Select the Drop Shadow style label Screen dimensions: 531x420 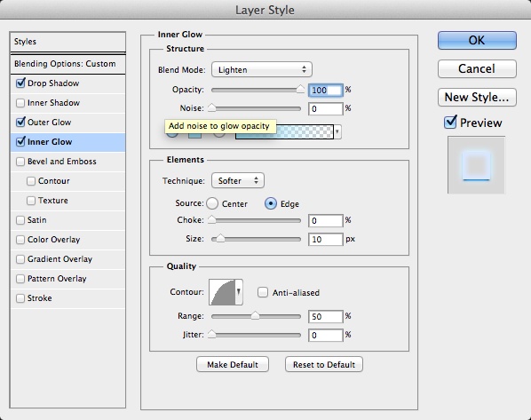click(53, 83)
